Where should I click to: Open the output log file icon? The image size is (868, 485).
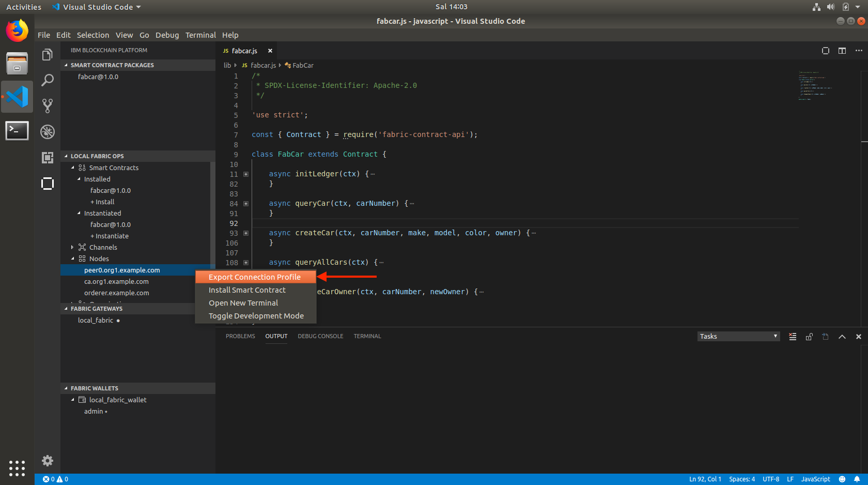pos(826,337)
